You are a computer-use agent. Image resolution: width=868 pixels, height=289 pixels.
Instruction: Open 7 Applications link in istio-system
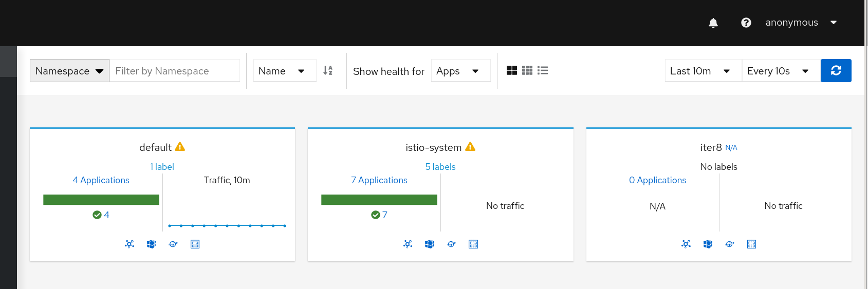coord(379,180)
